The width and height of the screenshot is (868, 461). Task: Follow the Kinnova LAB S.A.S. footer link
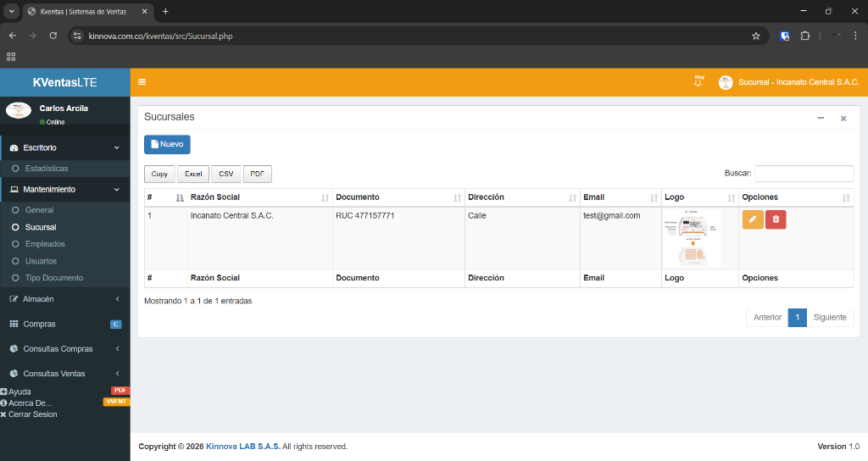tap(242, 447)
